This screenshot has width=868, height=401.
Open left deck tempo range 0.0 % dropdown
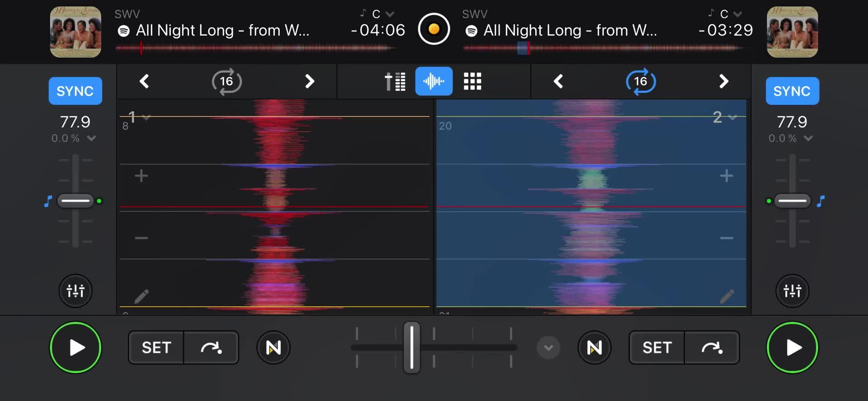(x=91, y=138)
